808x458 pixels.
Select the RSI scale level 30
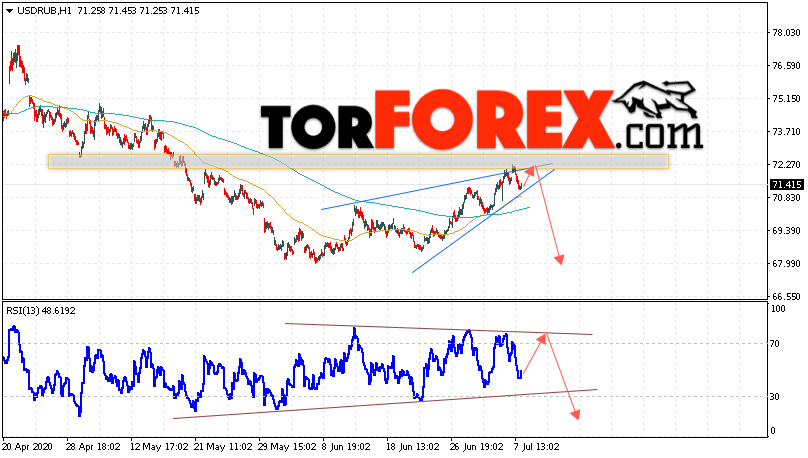(775, 397)
